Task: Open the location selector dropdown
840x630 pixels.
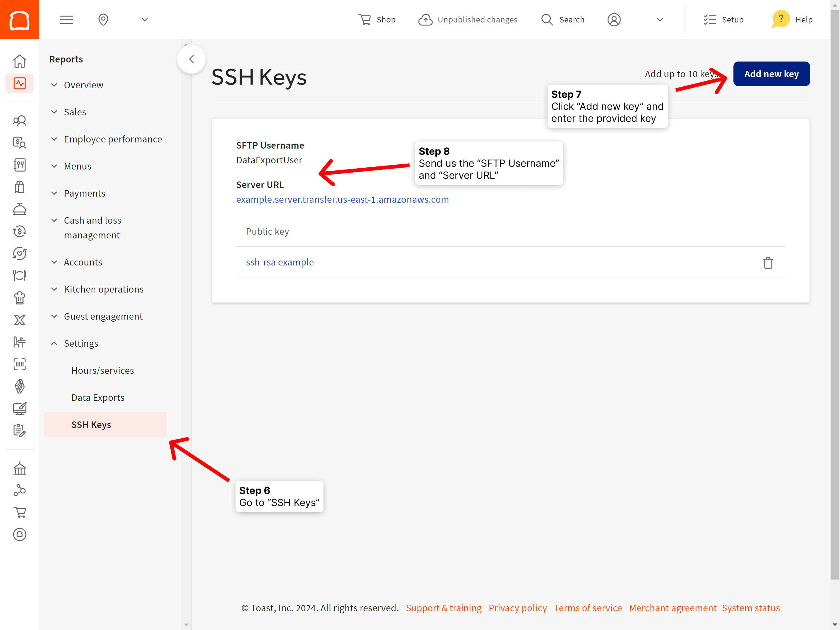Action: click(x=144, y=19)
